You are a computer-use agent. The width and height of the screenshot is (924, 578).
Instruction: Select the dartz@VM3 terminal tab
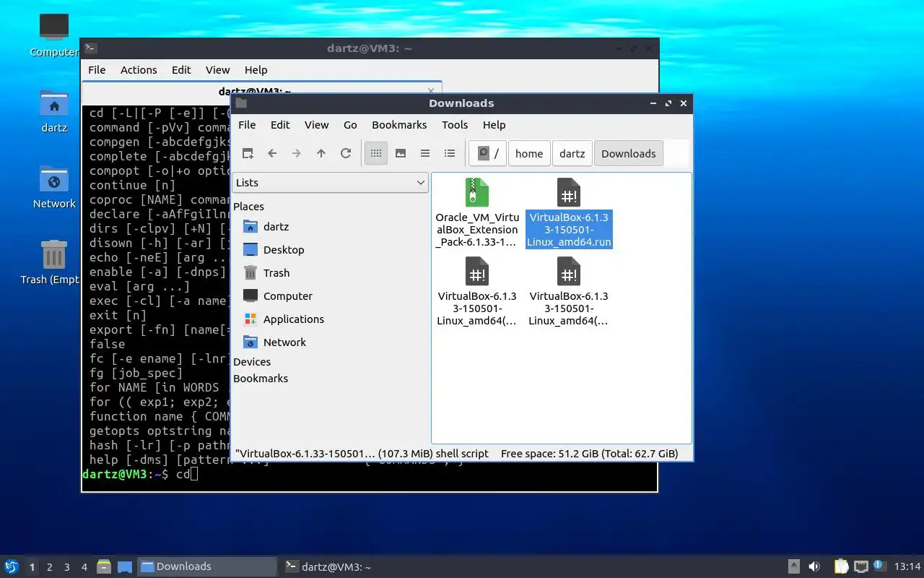coord(261,91)
